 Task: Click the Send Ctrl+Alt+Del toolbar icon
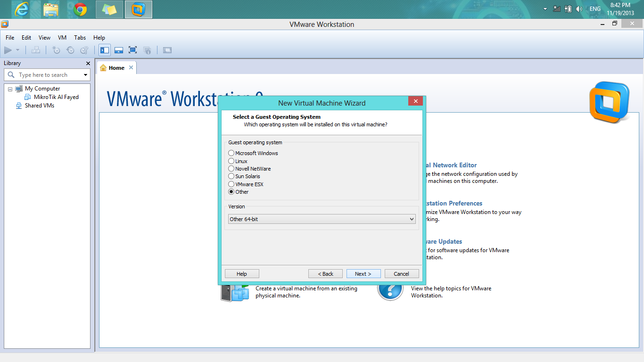36,50
